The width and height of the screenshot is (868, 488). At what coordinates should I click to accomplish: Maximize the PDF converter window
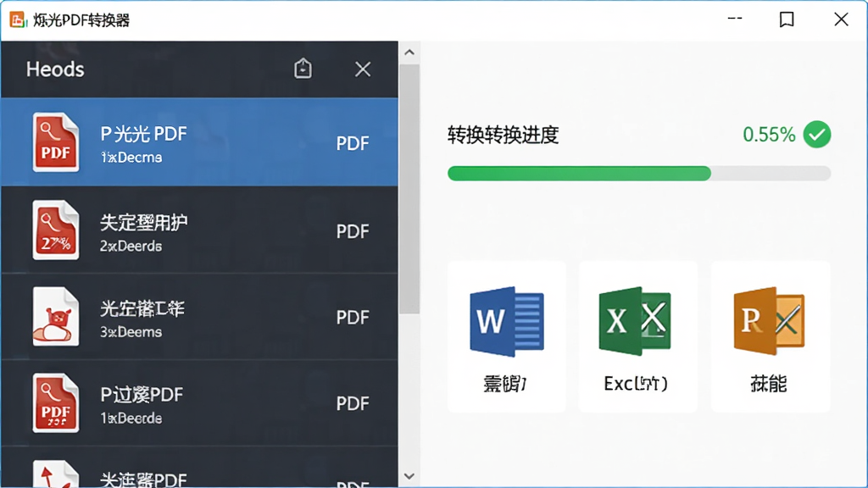click(787, 19)
